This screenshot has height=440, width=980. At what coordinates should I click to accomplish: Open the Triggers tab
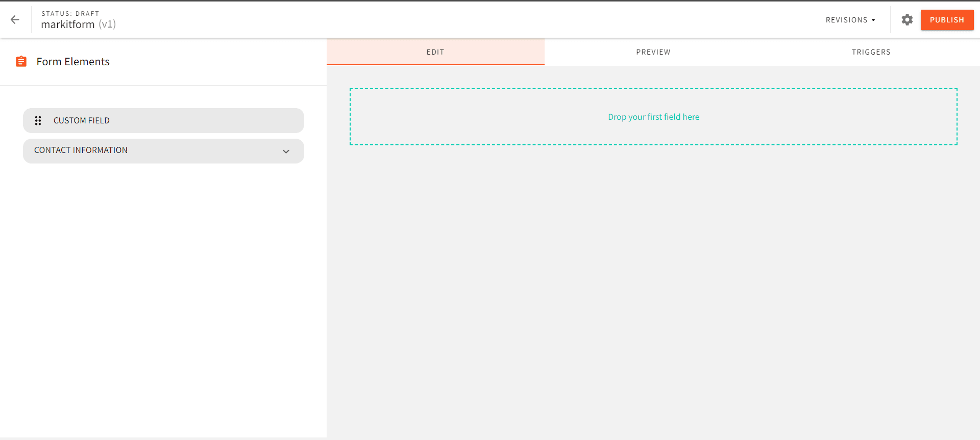871,52
